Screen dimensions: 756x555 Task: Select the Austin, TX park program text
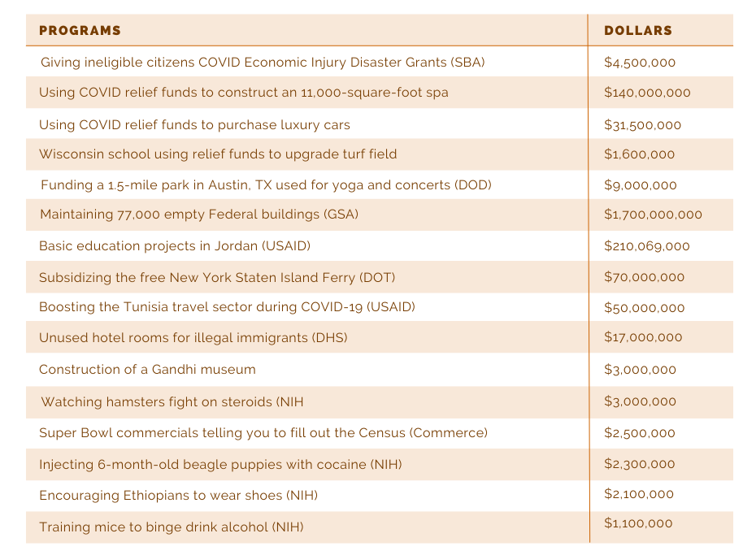pyautogui.click(x=266, y=185)
